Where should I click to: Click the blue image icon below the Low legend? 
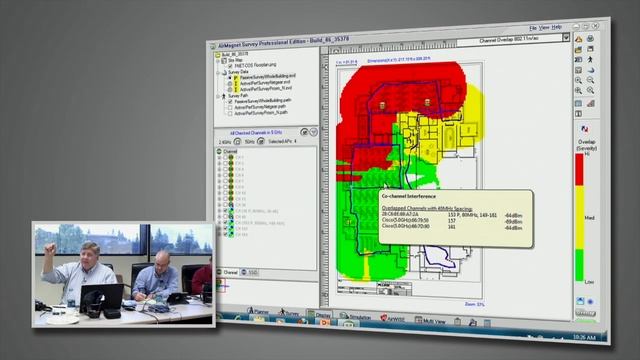click(580, 301)
